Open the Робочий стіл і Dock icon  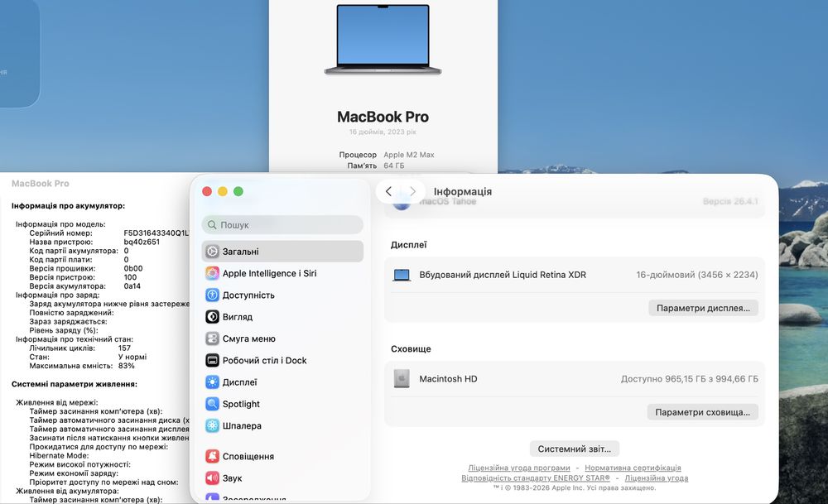(x=212, y=361)
